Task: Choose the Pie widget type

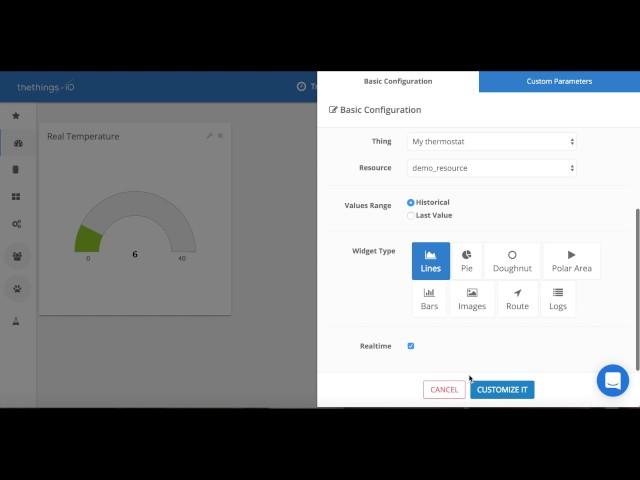Action: [466, 261]
